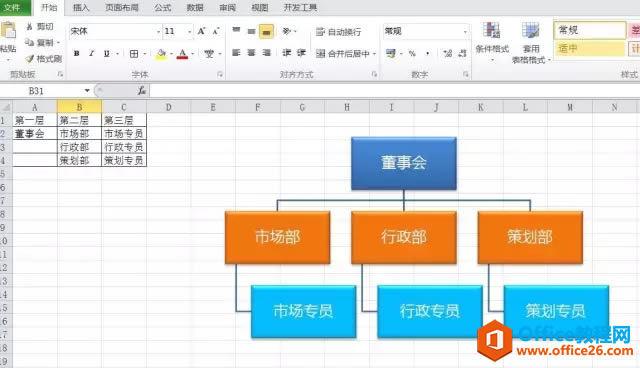
Task: Open the Alignment (对齐方式) dialog launcher
Action: pyautogui.click(x=374, y=74)
